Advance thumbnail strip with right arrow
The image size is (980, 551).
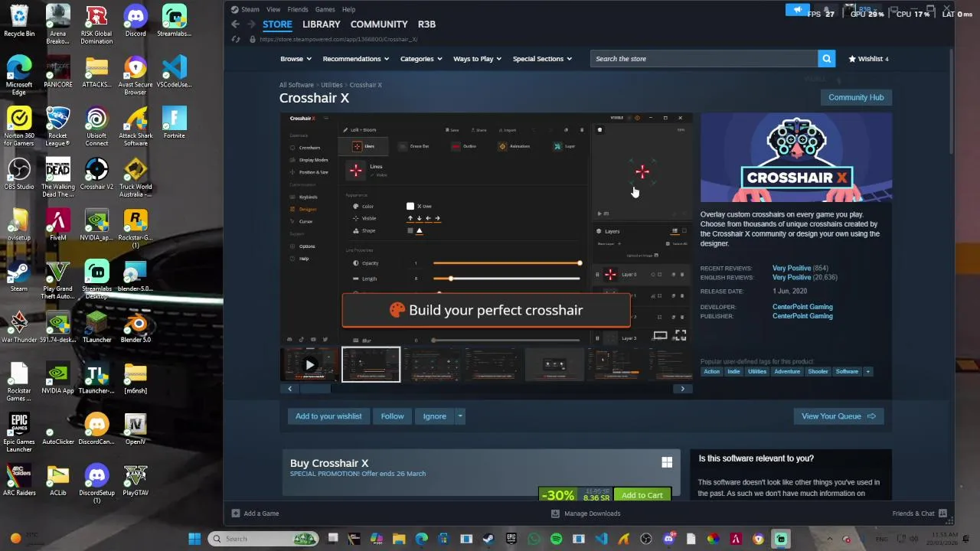tap(683, 389)
